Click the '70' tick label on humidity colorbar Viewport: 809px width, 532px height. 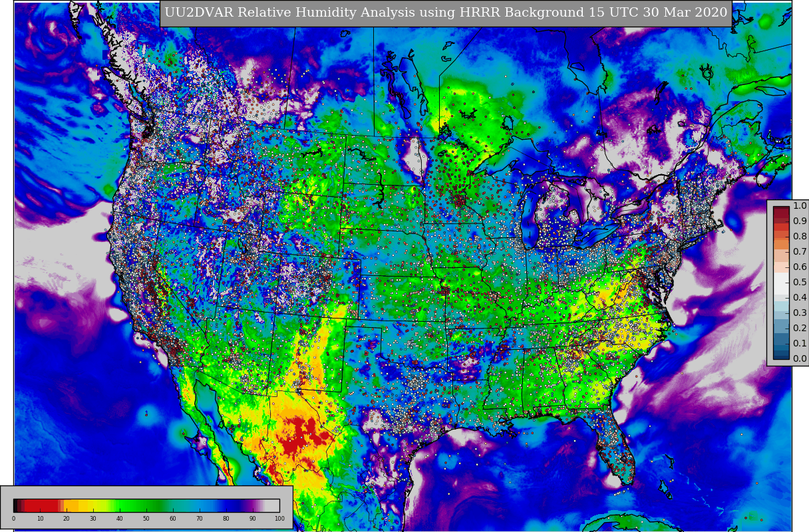pos(200,519)
